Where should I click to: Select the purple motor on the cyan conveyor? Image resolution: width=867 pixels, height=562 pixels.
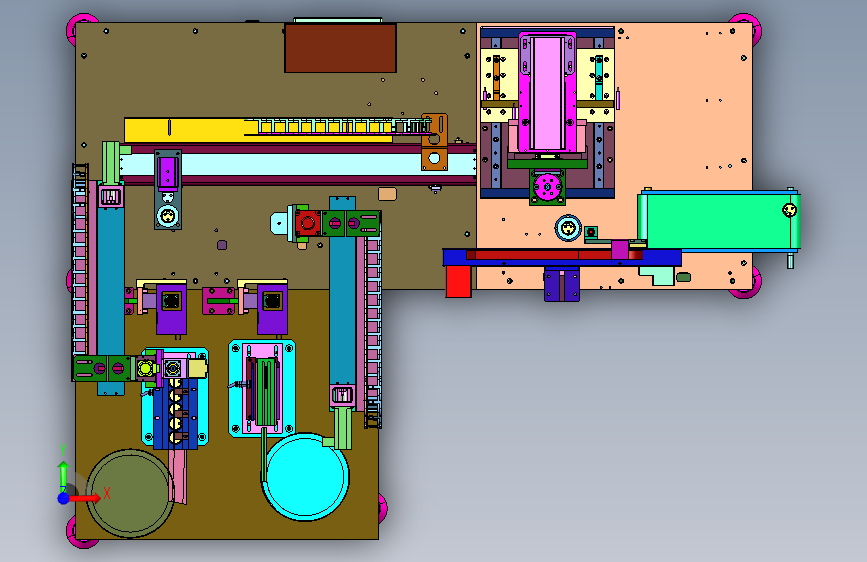(167, 173)
